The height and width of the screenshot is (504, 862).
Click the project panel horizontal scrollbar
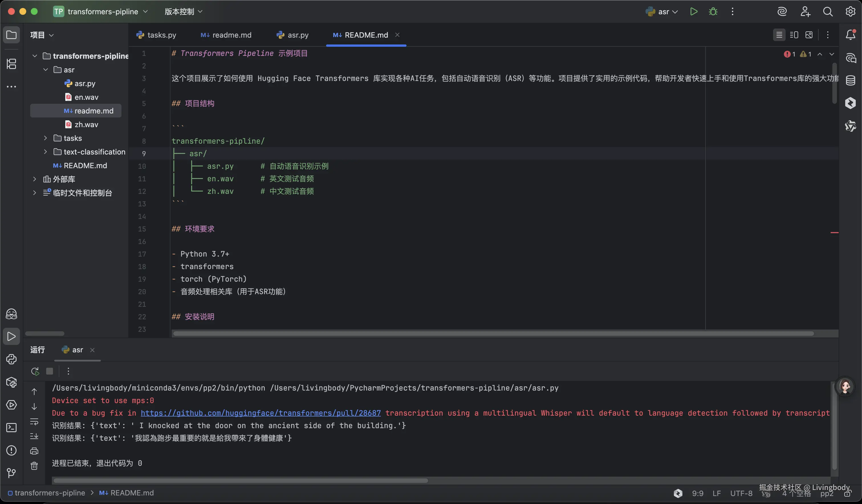pyautogui.click(x=45, y=334)
